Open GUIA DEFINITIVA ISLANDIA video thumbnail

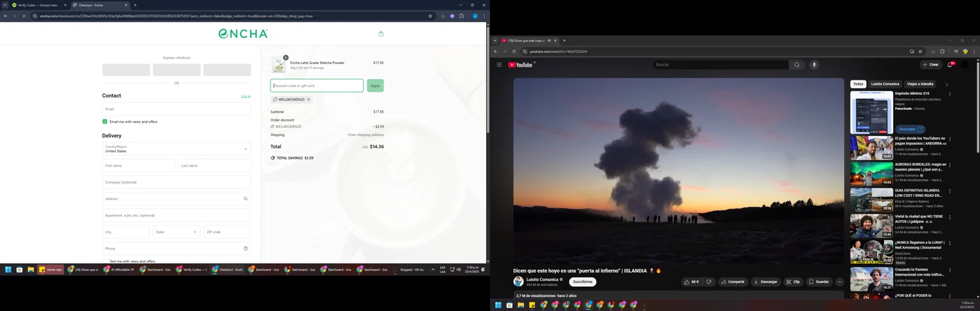[x=872, y=200]
